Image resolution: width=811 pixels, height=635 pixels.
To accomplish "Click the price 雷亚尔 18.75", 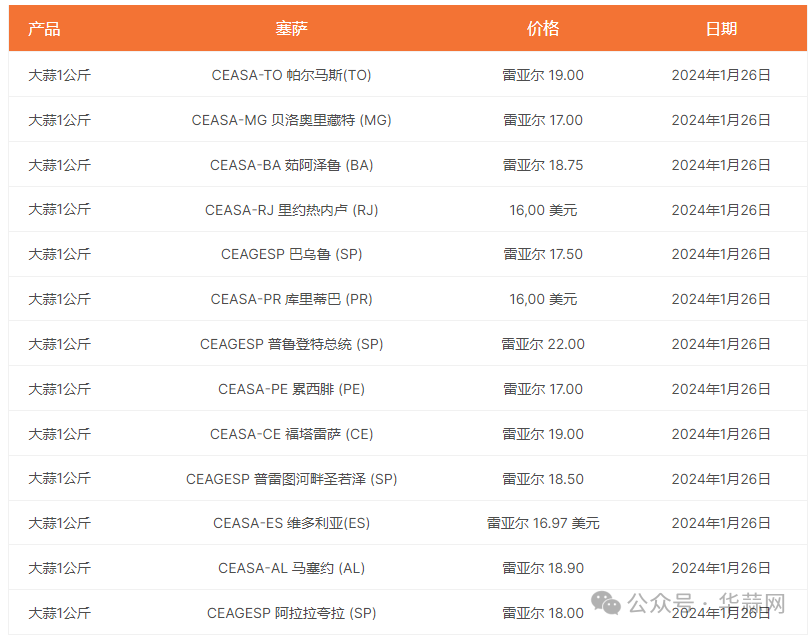I will click(543, 165).
